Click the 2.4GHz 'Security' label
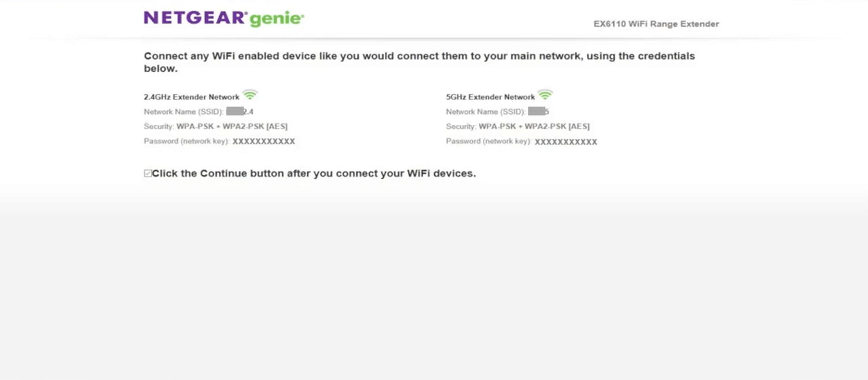This screenshot has width=868, height=380. click(x=159, y=126)
